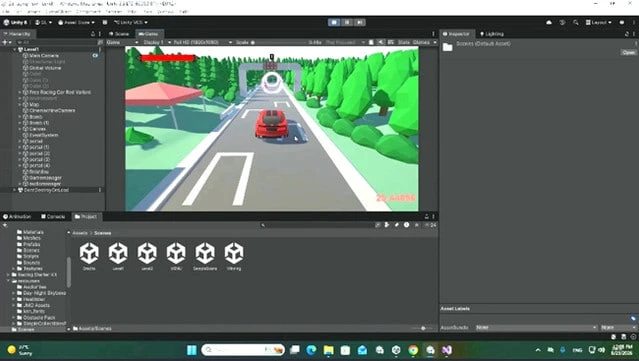Open the Full HD resolution dropdown

(x=203, y=42)
